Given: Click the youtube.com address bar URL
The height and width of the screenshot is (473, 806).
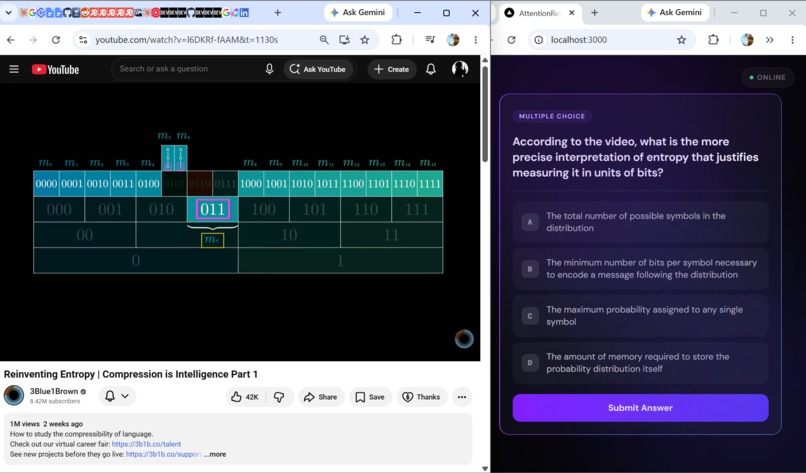Looking at the screenshot, I should coord(186,40).
